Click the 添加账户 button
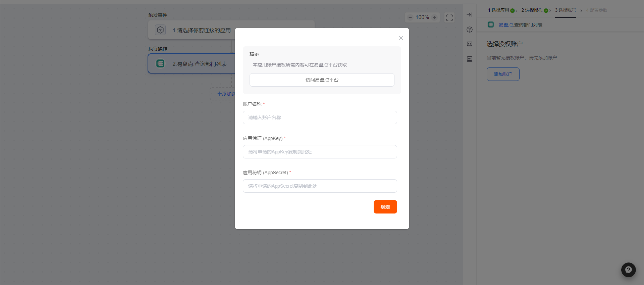The width and height of the screenshot is (644, 285). pyautogui.click(x=503, y=74)
